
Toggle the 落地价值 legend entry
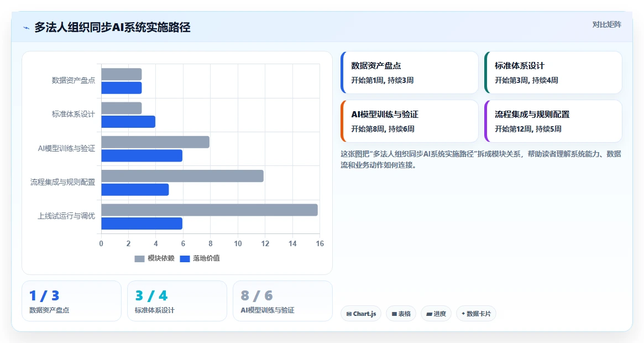click(x=200, y=258)
